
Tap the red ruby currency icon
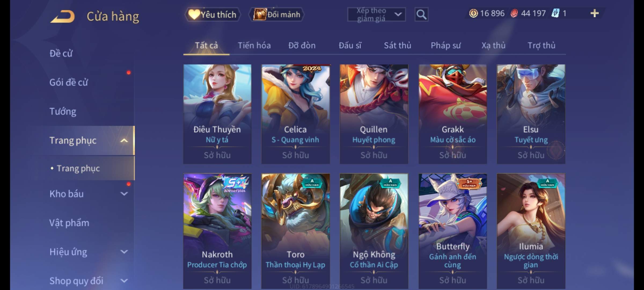514,13
